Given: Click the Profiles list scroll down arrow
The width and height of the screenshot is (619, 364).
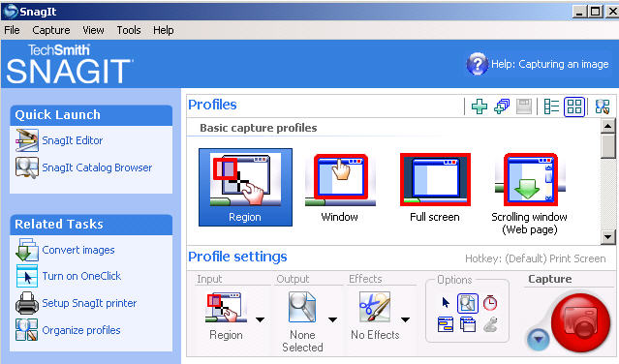Looking at the screenshot, I should 608,237.
